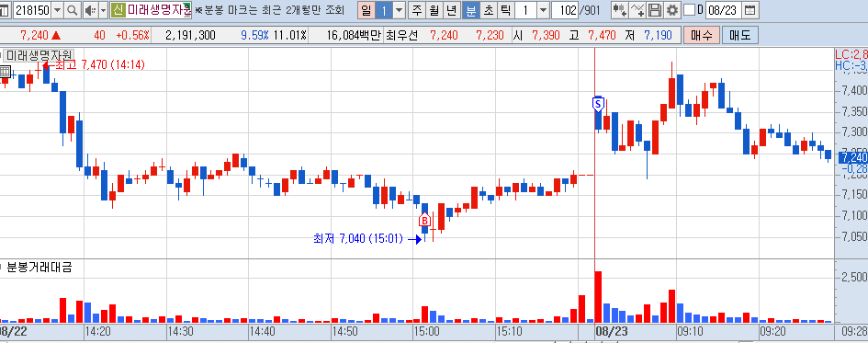Expand minute interval dropdown next to 틱
868x343 pixels.
coord(543,10)
